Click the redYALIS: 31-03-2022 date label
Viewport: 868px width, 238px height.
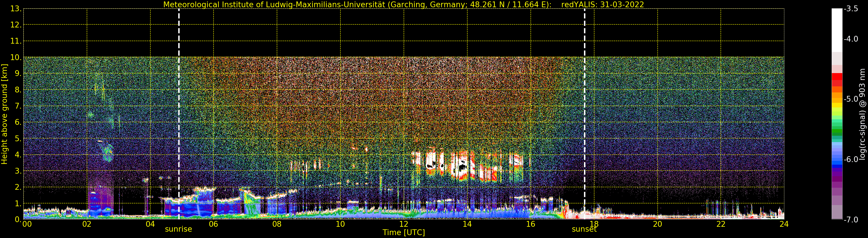pyautogui.click(x=602, y=5)
